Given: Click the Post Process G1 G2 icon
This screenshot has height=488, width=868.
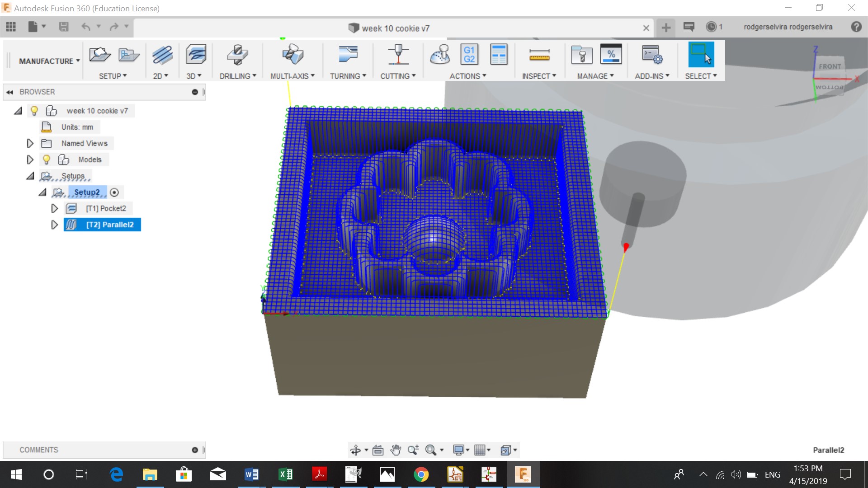Looking at the screenshot, I should (469, 55).
